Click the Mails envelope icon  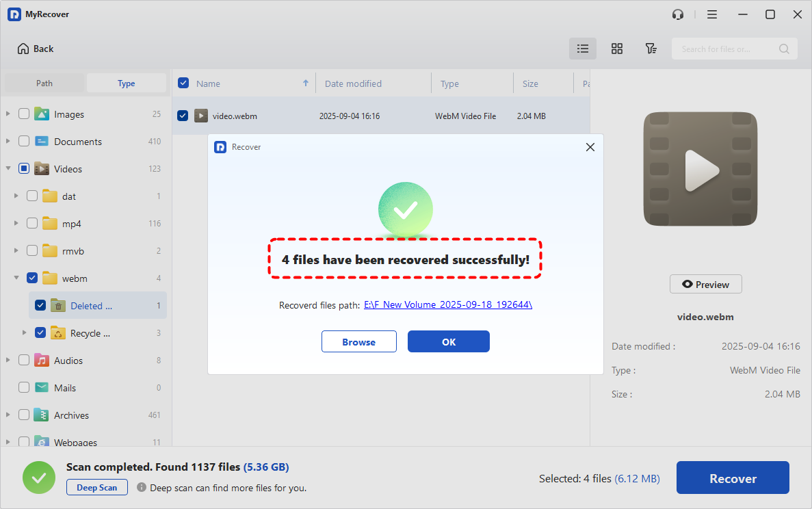tap(42, 387)
